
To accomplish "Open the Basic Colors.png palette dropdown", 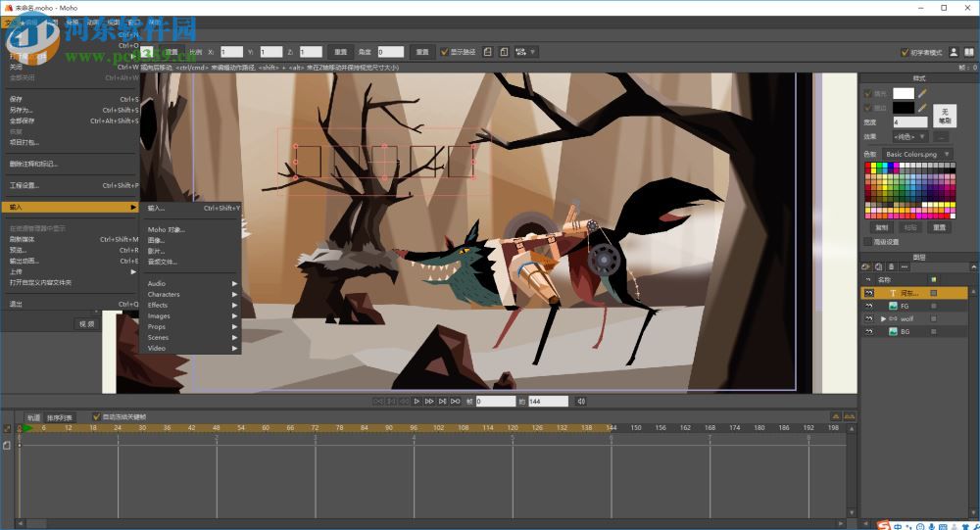I will pos(916,154).
